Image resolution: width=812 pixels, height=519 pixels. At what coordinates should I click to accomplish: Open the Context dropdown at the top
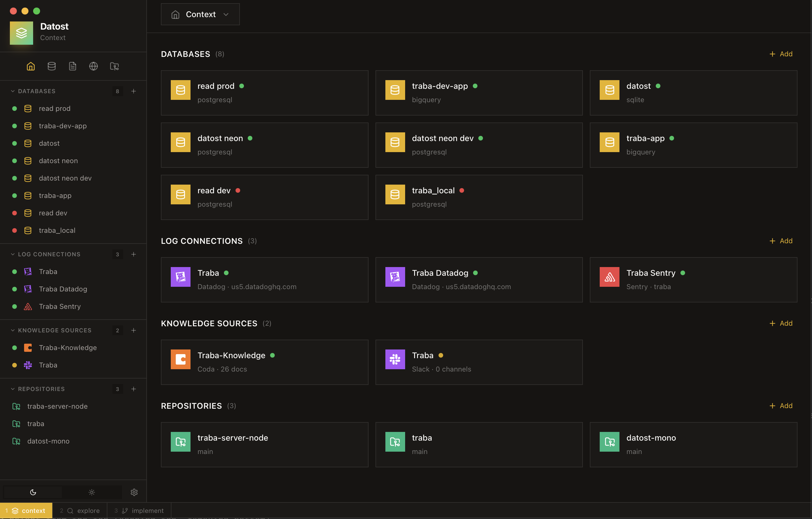(200, 14)
